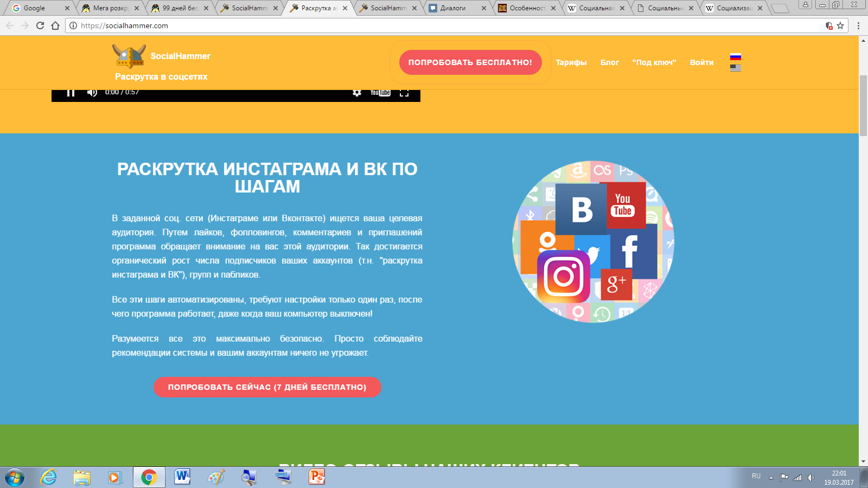Switch to the '99 дней бес' tab
Screen dimensions: 868x488
(x=180, y=8)
